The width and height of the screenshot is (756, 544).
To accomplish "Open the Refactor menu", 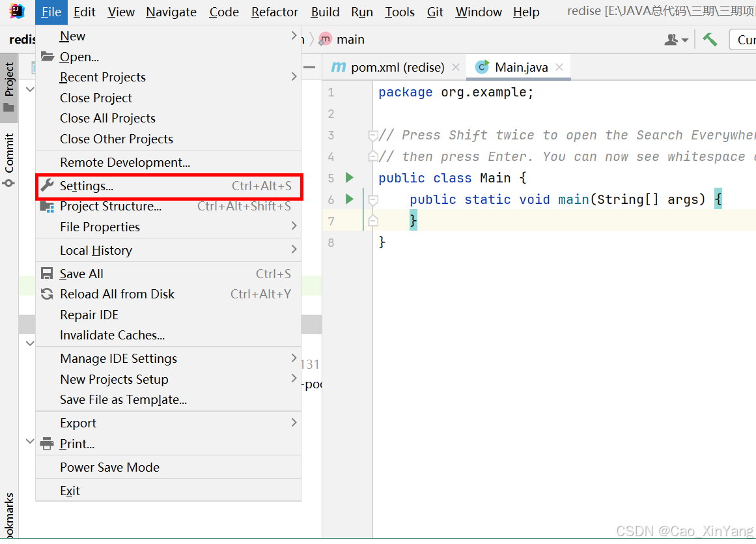I will [x=274, y=12].
